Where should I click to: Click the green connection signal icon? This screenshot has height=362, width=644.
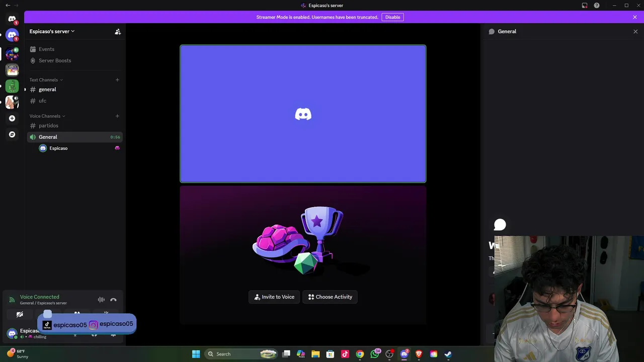coord(12,300)
